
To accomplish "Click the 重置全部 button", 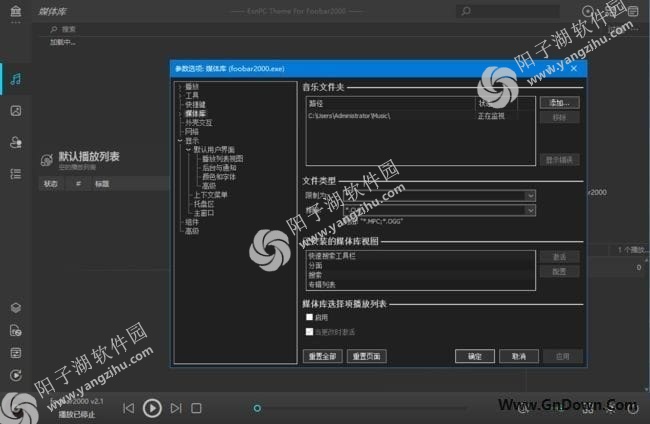I will (x=323, y=356).
